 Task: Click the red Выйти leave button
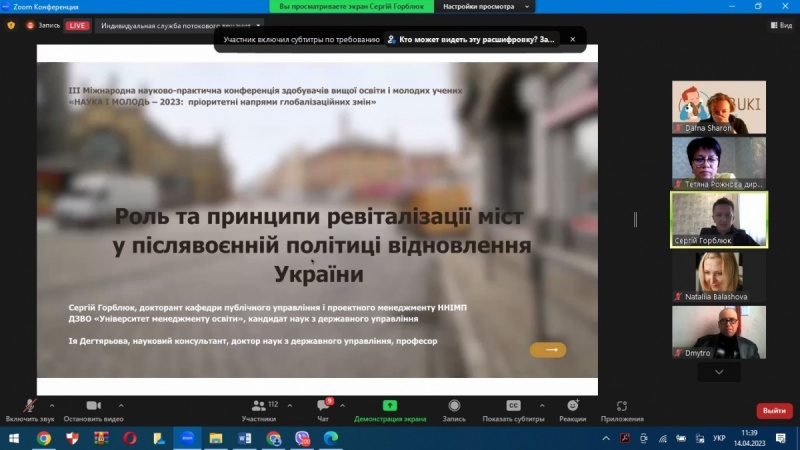(x=774, y=410)
